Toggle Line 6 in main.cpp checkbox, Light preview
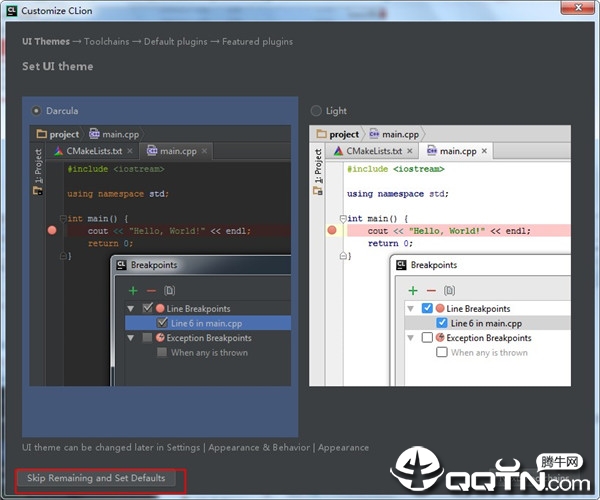Viewport: 600px width, 500px height. 442,323
